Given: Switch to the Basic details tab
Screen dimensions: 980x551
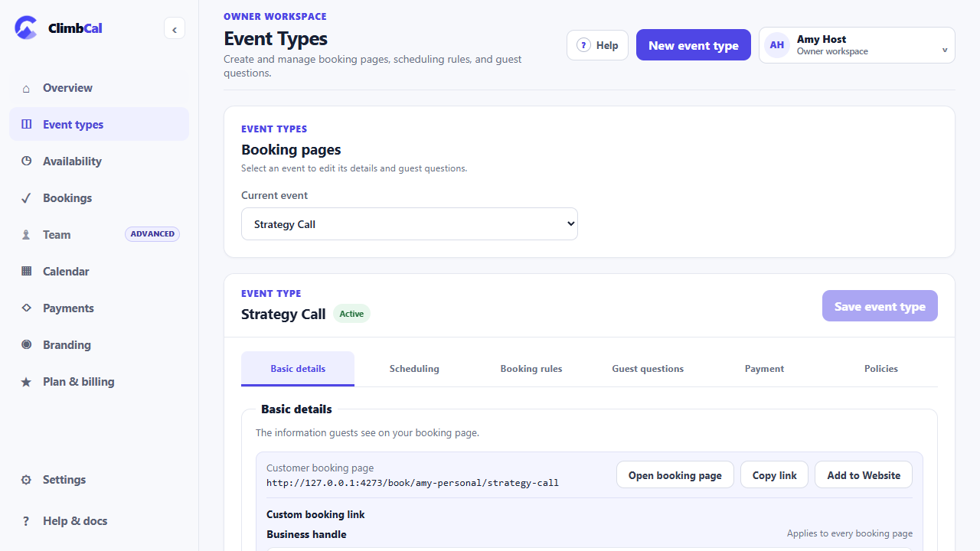Looking at the screenshot, I should pos(298,369).
